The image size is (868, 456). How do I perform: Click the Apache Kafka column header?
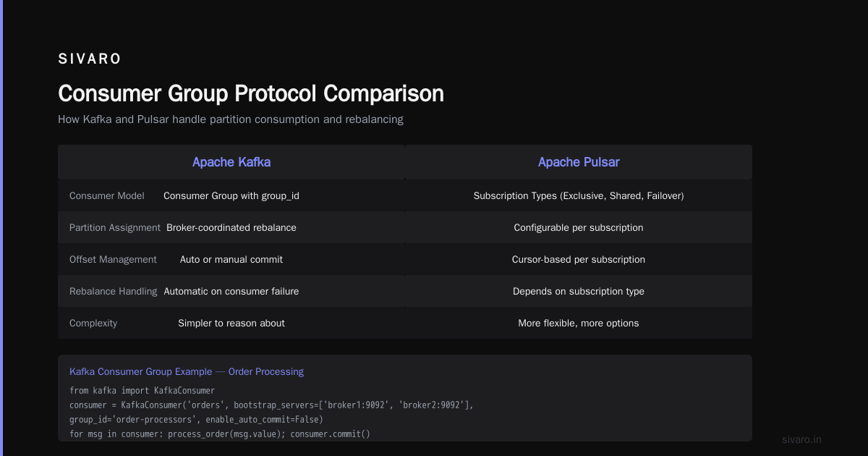click(231, 162)
